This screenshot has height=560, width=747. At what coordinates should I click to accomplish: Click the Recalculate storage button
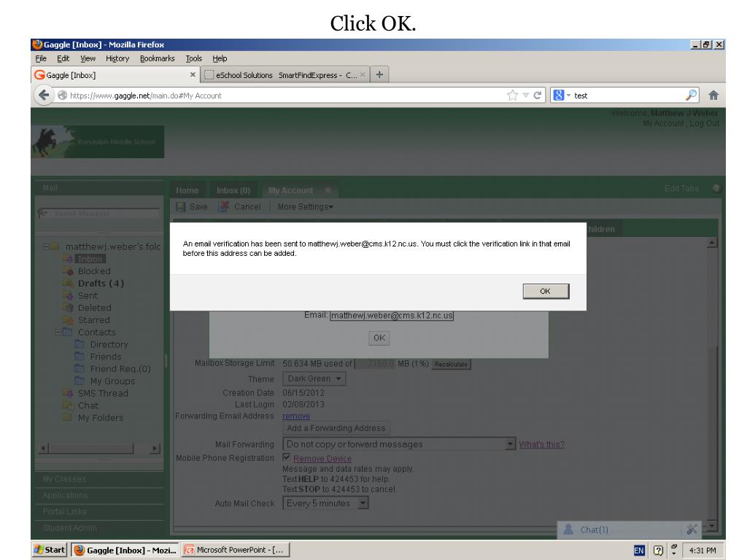pos(451,365)
